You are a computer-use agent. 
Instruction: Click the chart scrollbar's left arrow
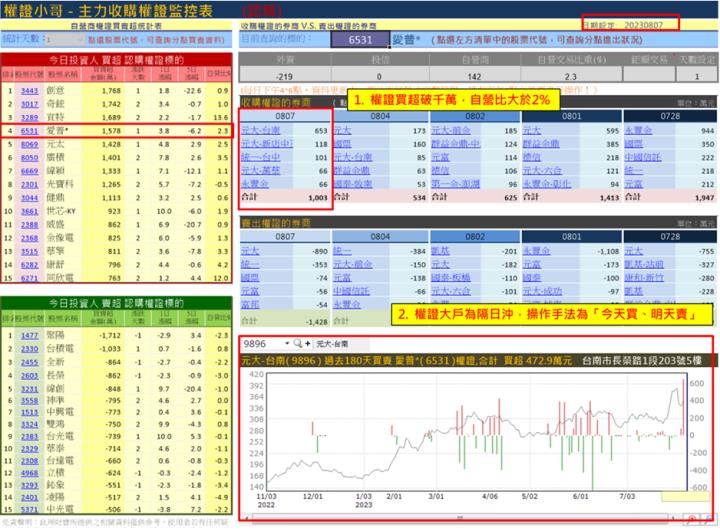pos(247,518)
